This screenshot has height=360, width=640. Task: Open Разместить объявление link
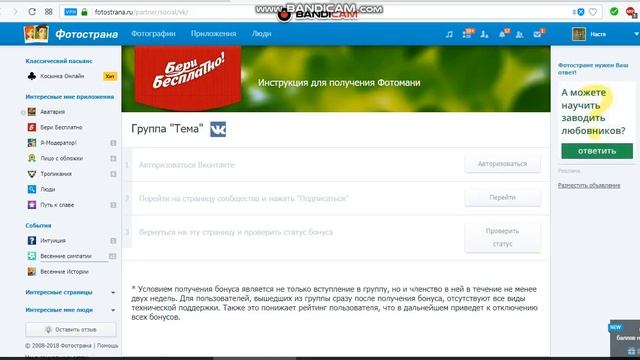point(589,185)
